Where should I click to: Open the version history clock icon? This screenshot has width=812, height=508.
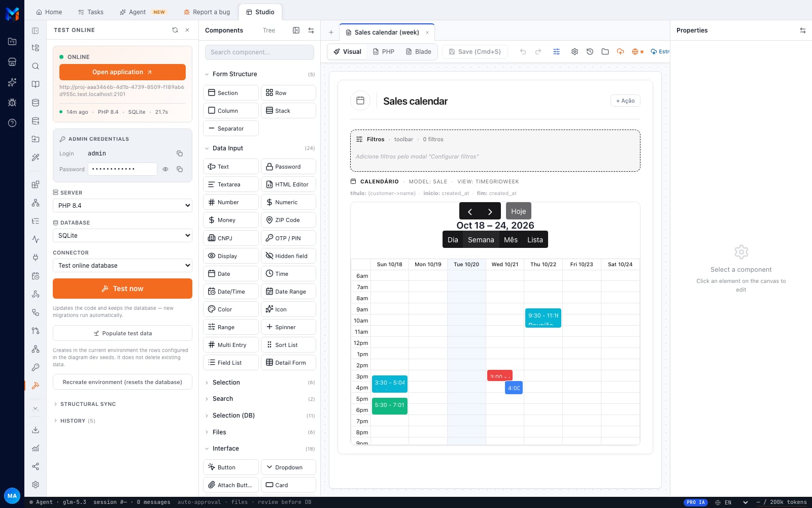(590, 52)
